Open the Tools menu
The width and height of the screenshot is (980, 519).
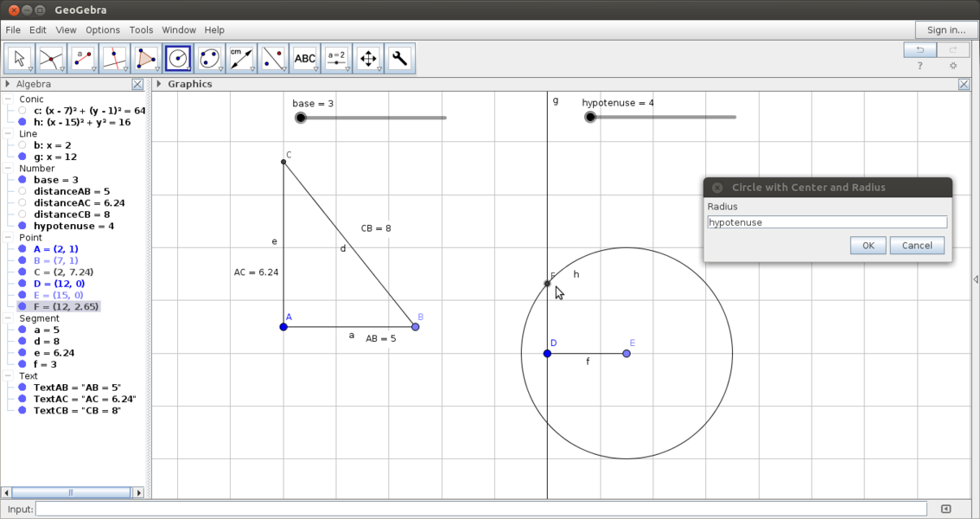point(141,29)
